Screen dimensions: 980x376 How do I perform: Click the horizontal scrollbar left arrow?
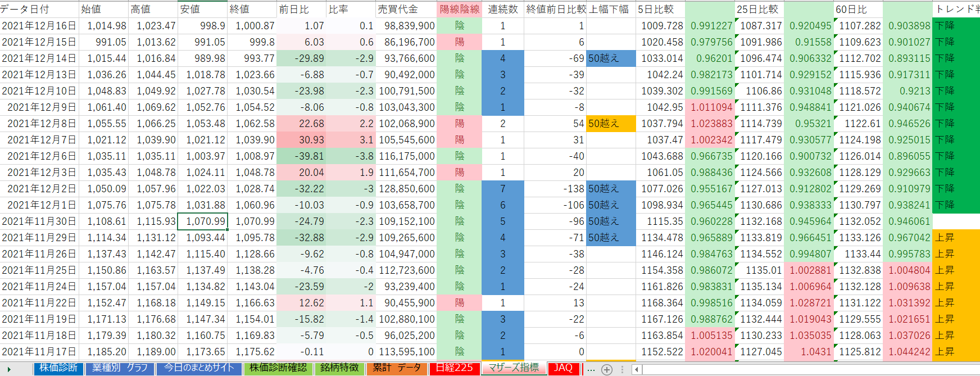[x=637, y=369]
